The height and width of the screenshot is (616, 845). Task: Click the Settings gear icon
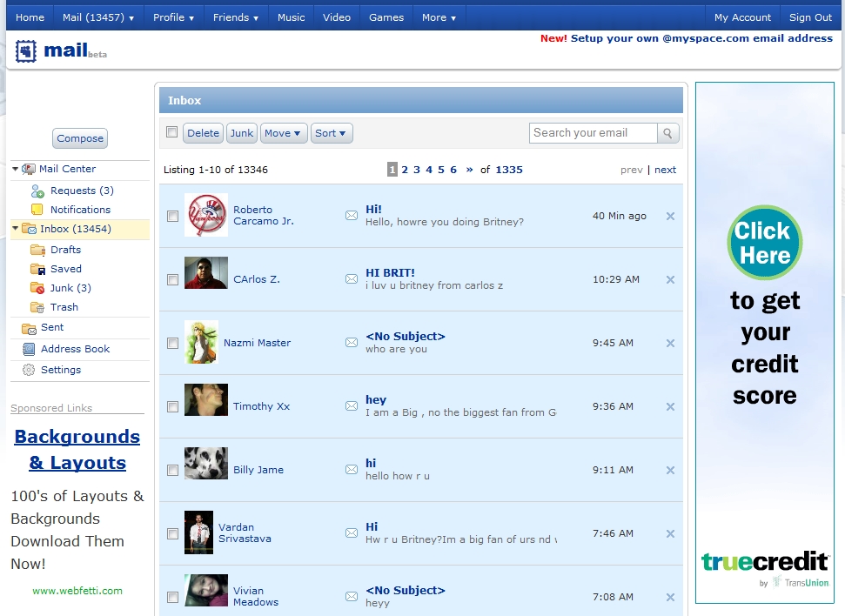[x=29, y=371]
